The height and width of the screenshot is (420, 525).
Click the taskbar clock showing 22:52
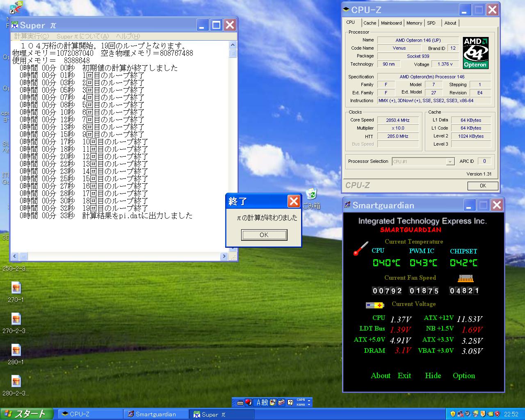click(x=511, y=414)
